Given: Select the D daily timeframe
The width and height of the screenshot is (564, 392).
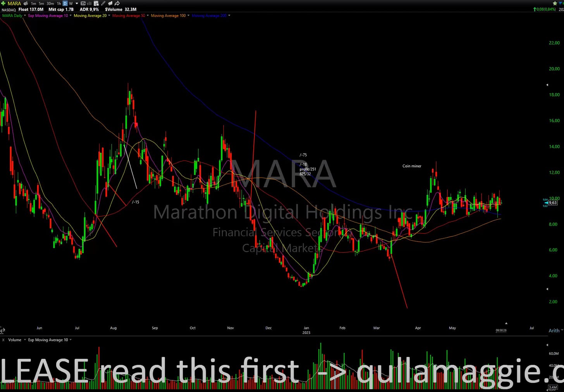Looking at the screenshot, I should [x=65, y=3].
